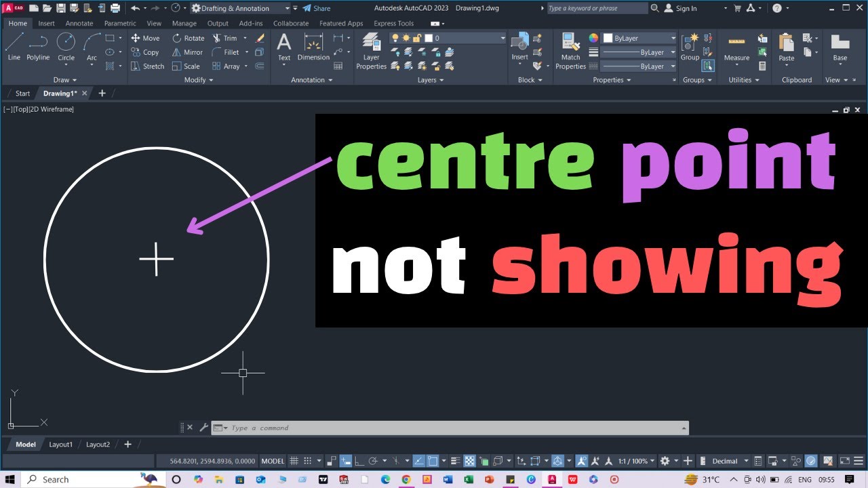
Task: Click Sign In
Action: tap(681, 8)
